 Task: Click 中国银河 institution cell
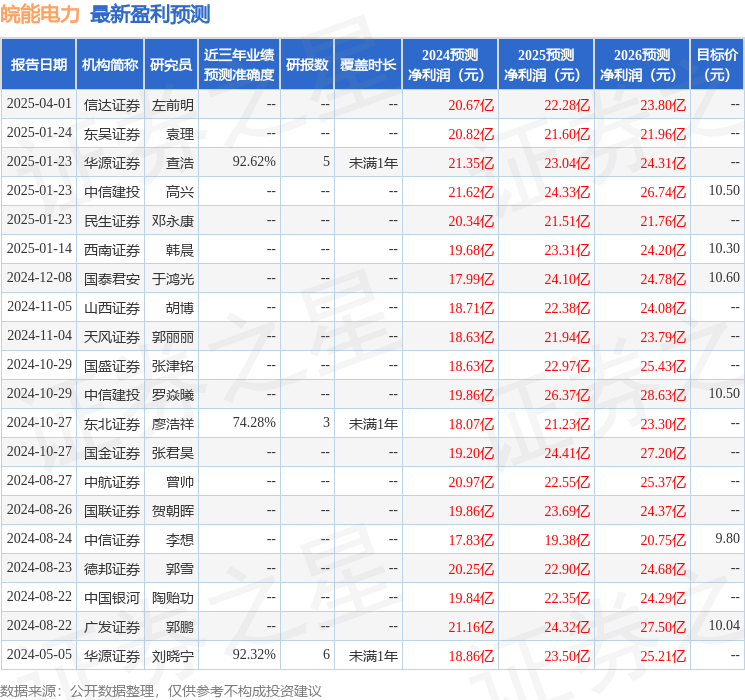pyautogui.click(x=112, y=598)
